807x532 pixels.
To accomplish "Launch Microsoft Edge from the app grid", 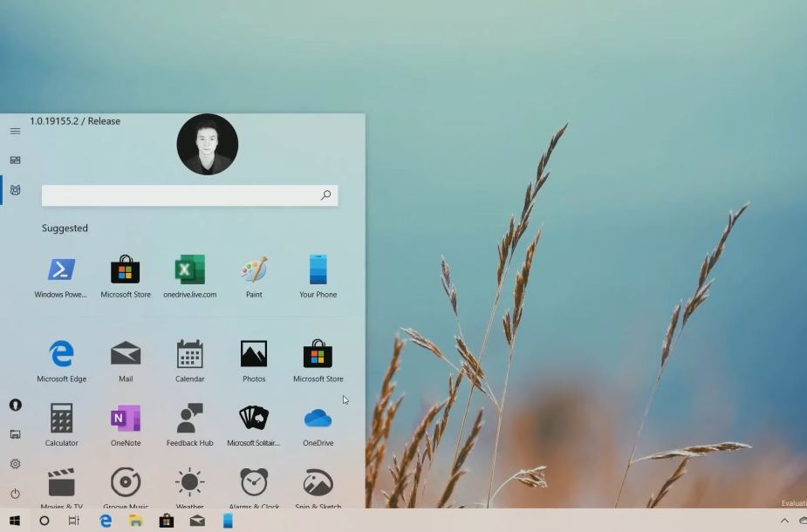I will [x=61, y=361].
